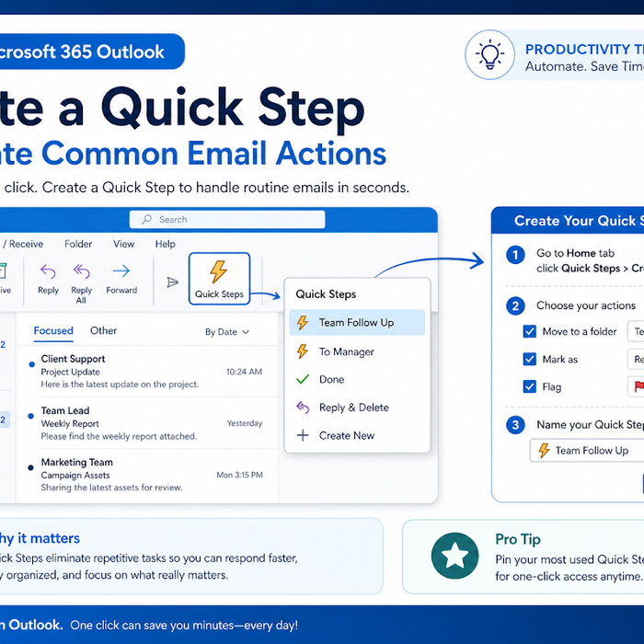Click unread dot on Marketing Team email
Viewport: 644px width, 644px height.
(30, 467)
